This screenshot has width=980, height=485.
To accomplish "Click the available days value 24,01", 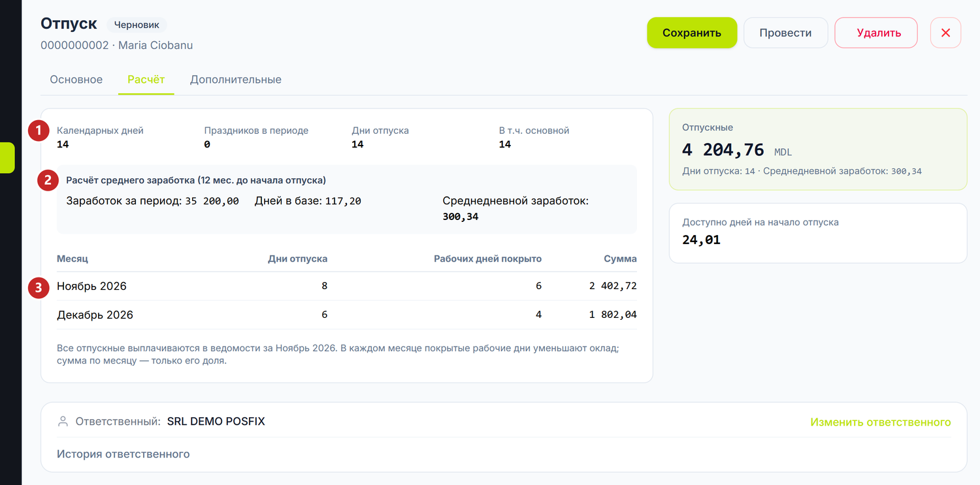I will [x=701, y=240].
